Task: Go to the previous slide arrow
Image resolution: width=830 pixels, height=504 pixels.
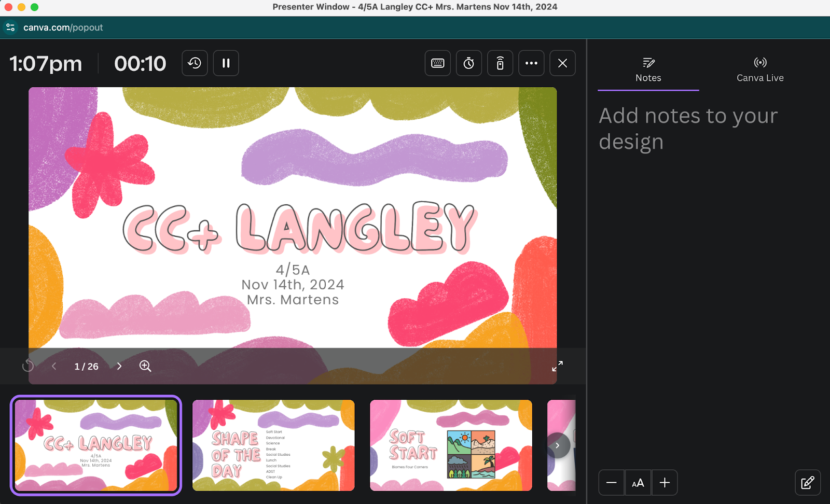Action: [54, 366]
